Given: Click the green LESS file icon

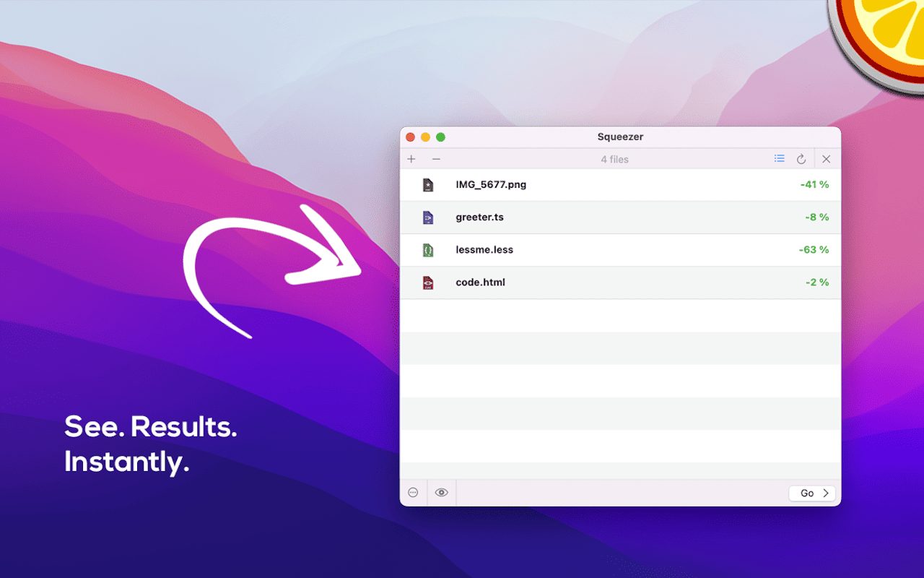Looking at the screenshot, I should (428, 250).
